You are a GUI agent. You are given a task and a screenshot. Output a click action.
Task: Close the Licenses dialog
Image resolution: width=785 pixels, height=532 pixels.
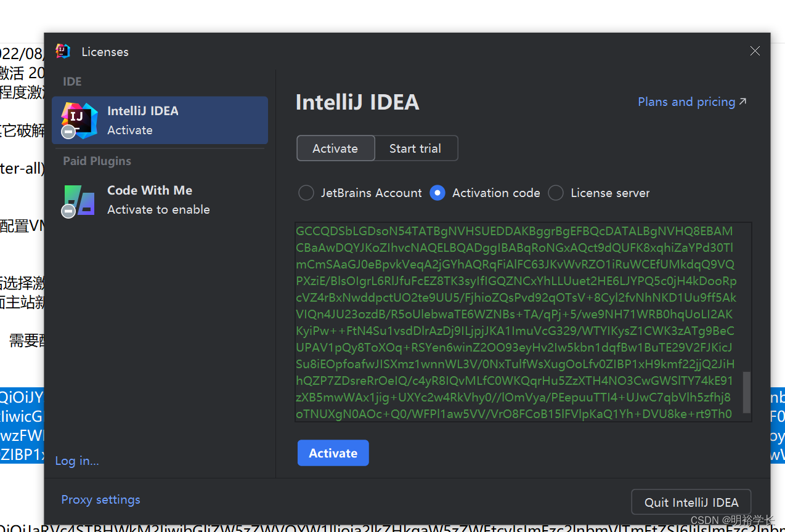pos(755,51)
